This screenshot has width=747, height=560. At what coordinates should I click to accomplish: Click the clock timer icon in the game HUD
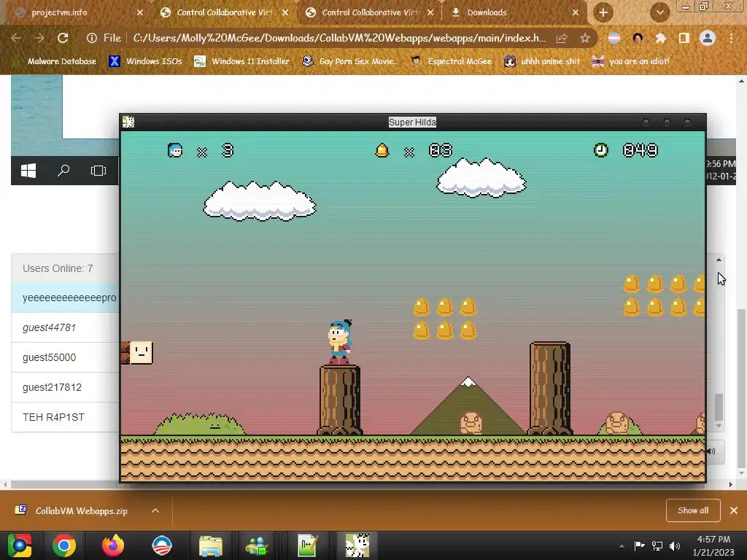pyautogui.click(x=601, y=150)
